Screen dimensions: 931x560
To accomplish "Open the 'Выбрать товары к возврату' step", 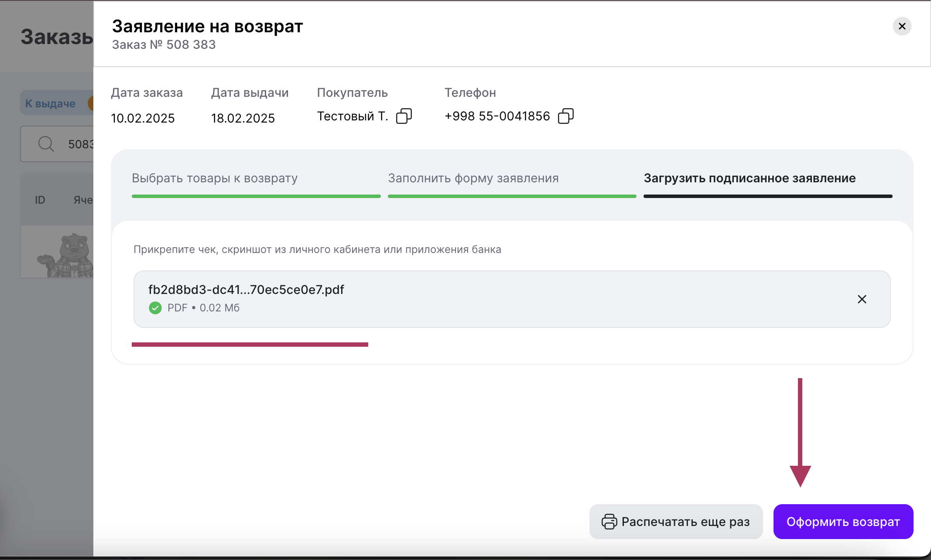I will point(215,178).
